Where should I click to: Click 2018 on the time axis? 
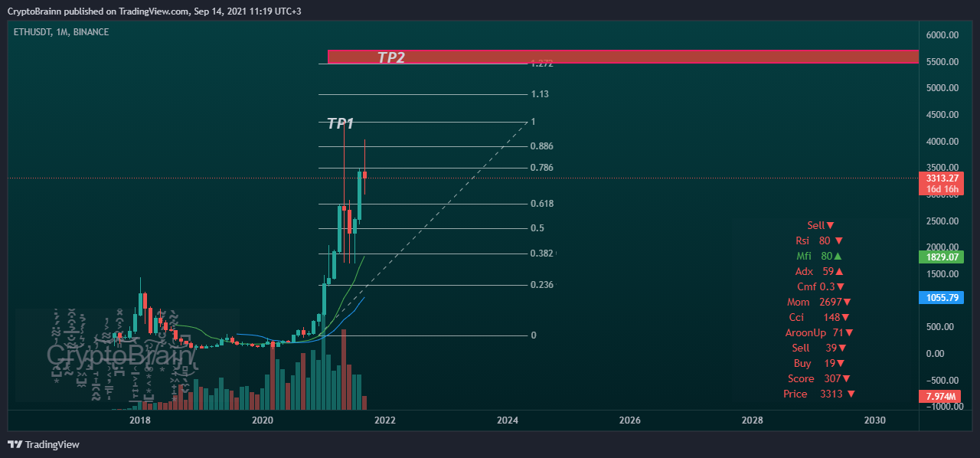coord(139,420)
